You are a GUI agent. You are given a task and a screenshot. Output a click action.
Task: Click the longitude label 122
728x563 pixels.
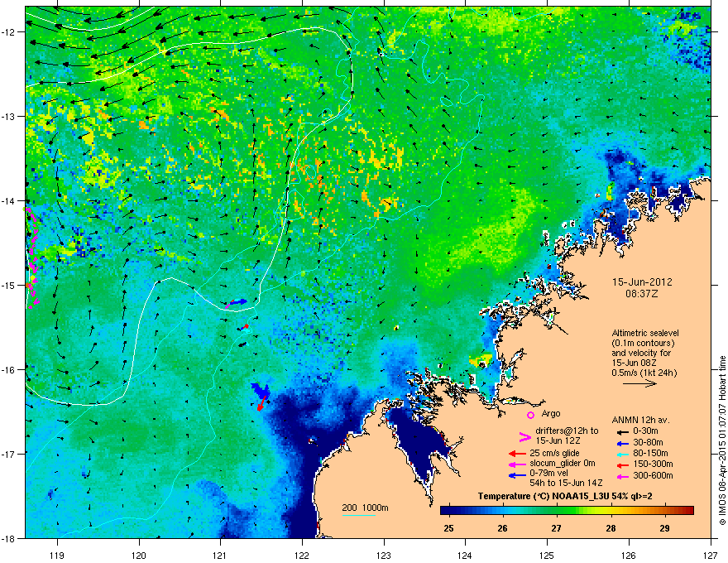(x=302, y=555)
